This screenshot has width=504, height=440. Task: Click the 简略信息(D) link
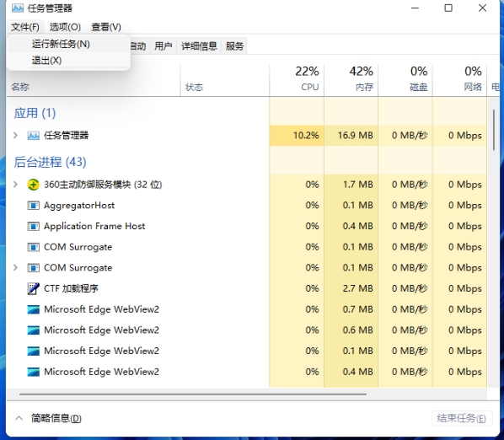tap(56, 418)
